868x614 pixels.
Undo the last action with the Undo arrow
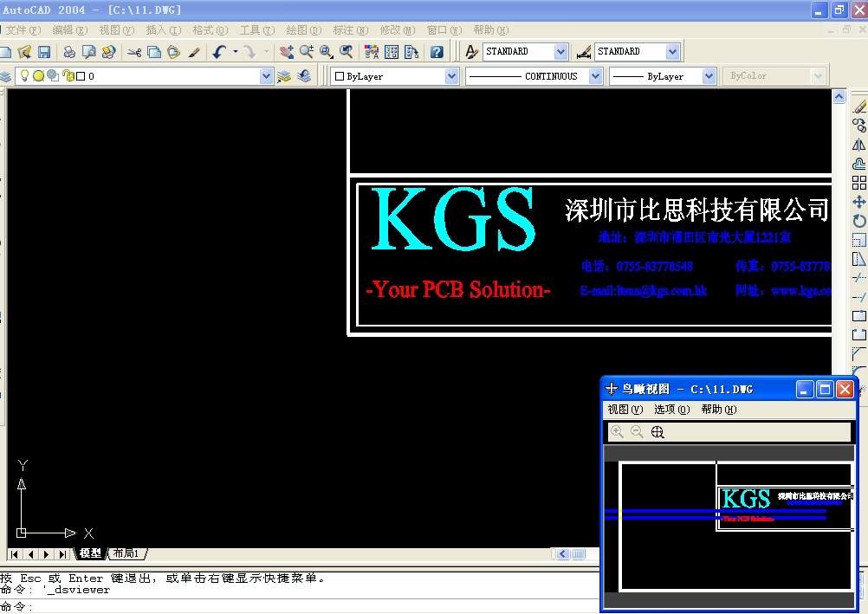tap(219, 52)
